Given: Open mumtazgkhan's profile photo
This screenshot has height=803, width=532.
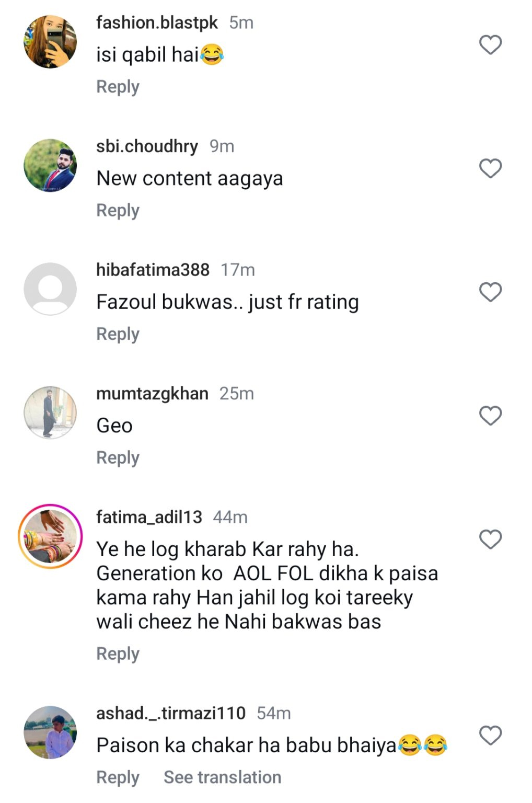Looking at the screenshot, I should pyautogui.click(x=50, y=412).
